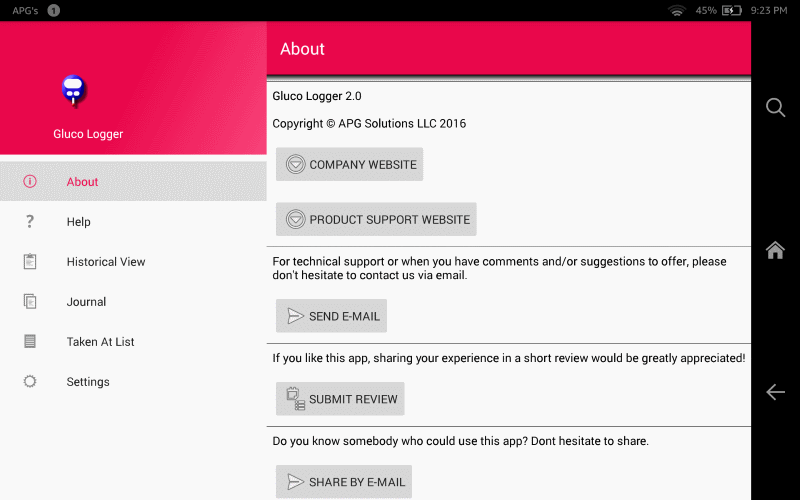Viewport: 800px width, 500px height.
Task: Tap the system search magnifier icon
Action: [775, 108]
